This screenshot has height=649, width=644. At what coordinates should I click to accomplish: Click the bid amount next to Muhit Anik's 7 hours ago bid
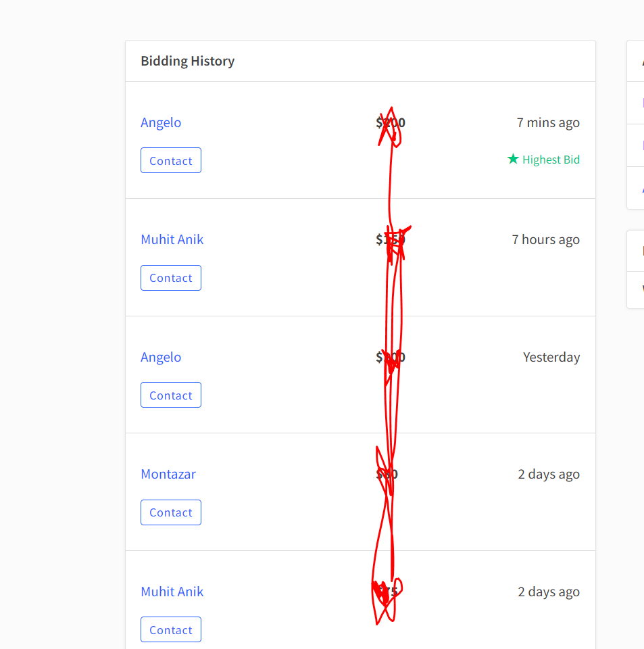click(391, 239)
